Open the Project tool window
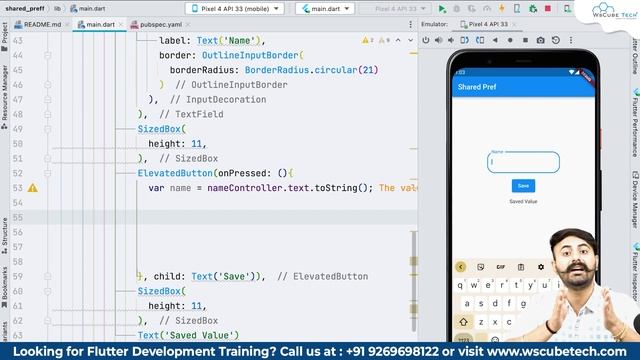Image resolution: width=640 pixels, height=360 pixels. pos(4,36)
